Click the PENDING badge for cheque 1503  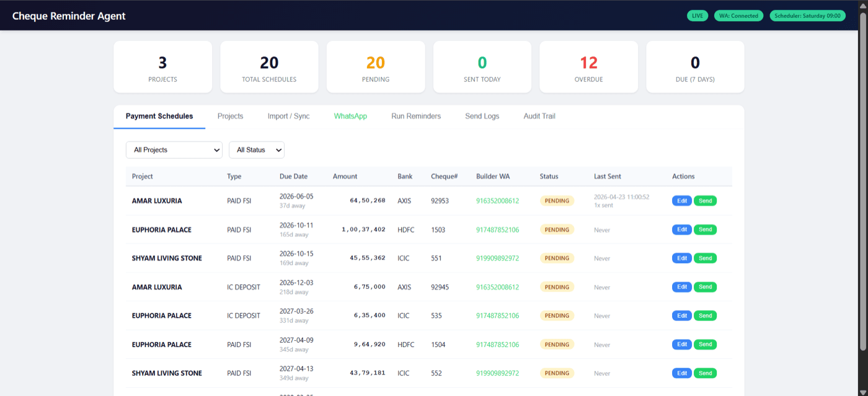click(557, 230)
